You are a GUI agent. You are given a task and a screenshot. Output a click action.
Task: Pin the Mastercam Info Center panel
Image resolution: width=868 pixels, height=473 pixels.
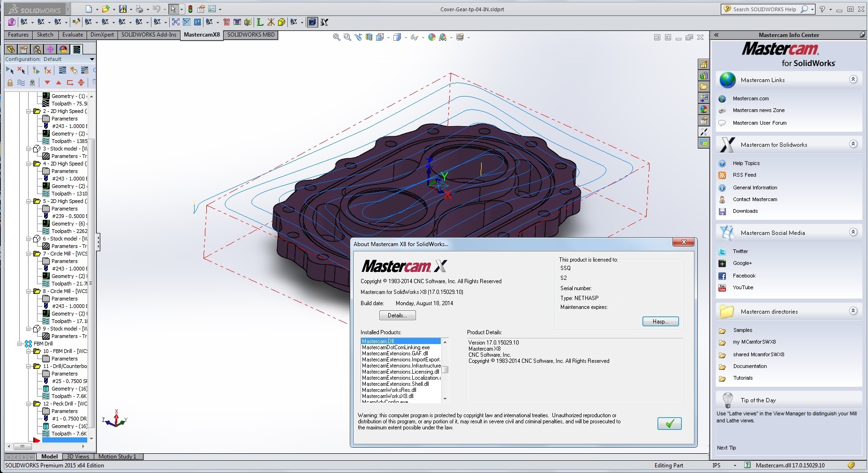point(862,35)
